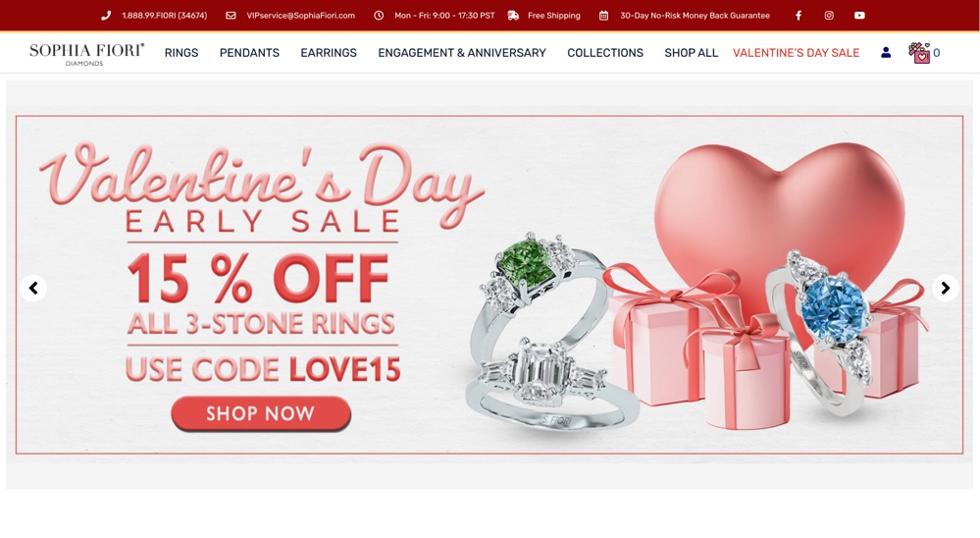
Task: Open the Instagram social icon
Action: point(829,16)
